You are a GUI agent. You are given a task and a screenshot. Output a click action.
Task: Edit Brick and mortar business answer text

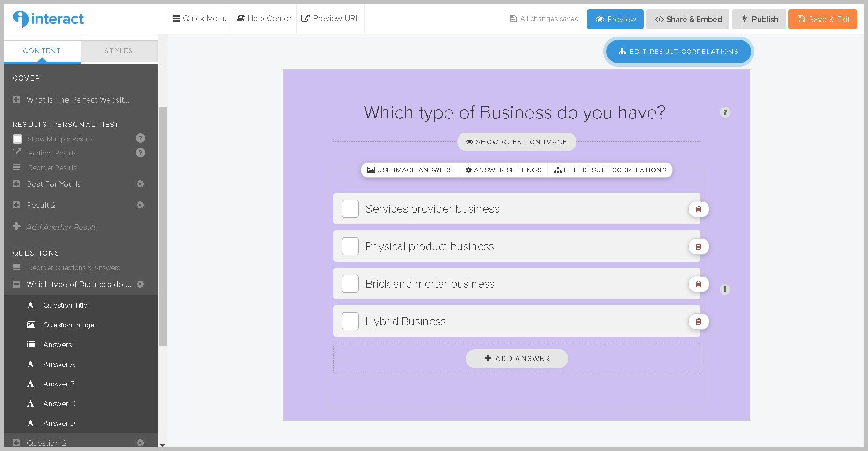tap(430, 284)
